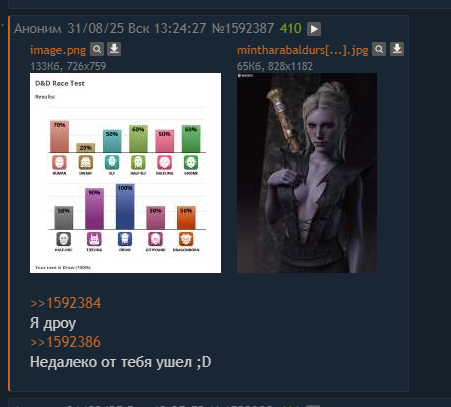Download the mintharabaldurs jpg file

397,49
